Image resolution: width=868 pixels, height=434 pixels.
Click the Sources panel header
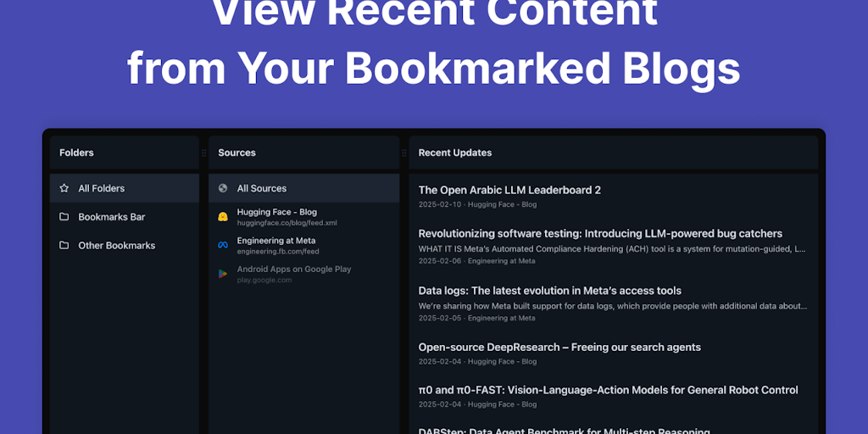[304, 153]
